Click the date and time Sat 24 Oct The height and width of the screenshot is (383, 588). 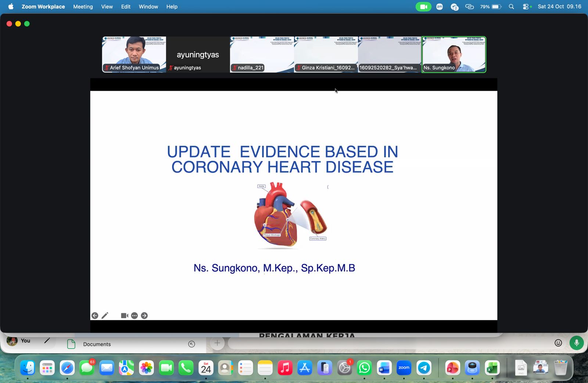tap(559, 7)
